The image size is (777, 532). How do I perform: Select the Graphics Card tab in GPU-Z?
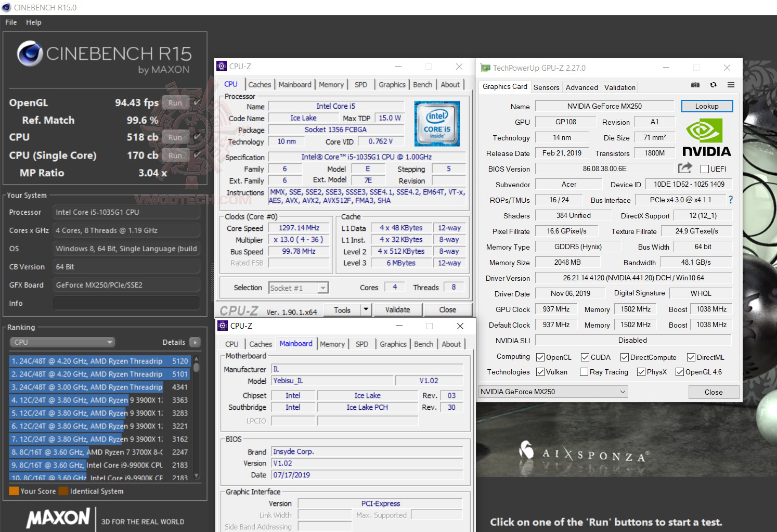click(505, 87)
